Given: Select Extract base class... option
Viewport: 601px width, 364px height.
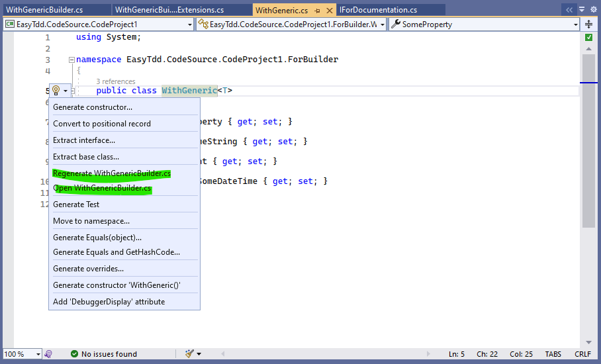Looking at the screenshot, I should tap(124, 156).
